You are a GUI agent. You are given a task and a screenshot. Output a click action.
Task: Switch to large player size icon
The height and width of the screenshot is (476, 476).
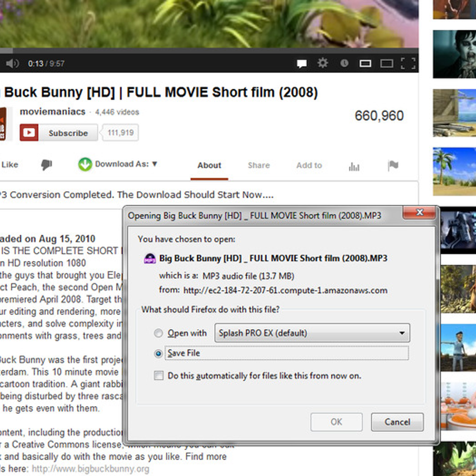click(x=387, y=63)
